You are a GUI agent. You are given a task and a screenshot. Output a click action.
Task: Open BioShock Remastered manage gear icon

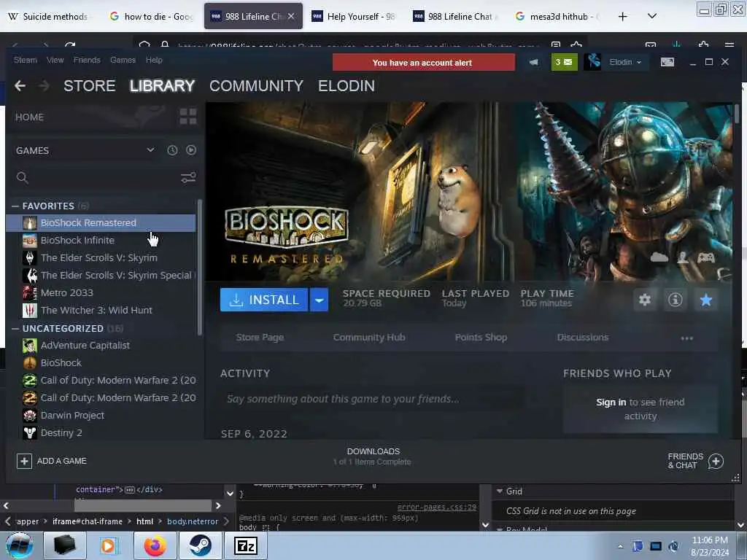[645, 300]
